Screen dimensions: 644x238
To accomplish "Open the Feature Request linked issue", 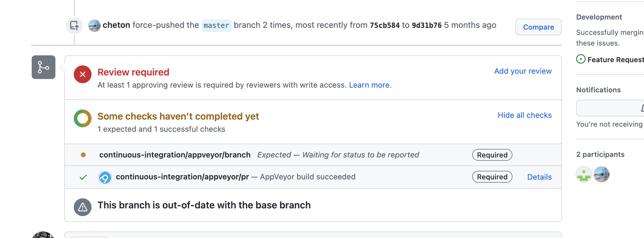I will point(615,60).
